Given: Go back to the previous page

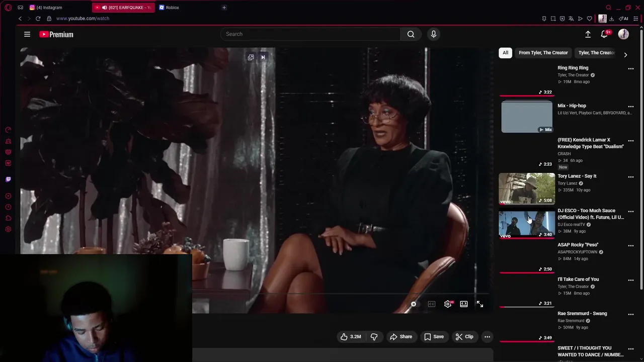Looking at the screenshot, I should [20, 19].
